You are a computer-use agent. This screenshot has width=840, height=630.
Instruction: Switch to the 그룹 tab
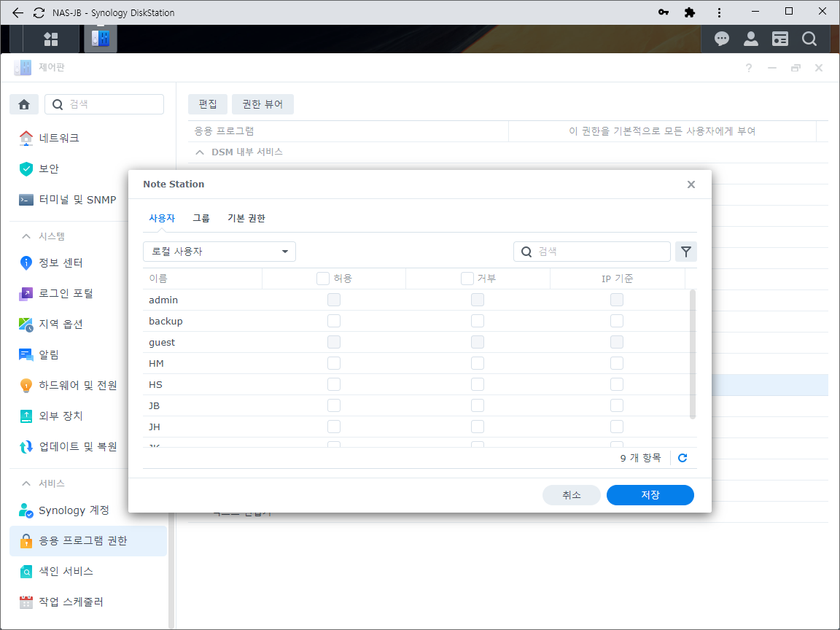(x=201, y=219)
